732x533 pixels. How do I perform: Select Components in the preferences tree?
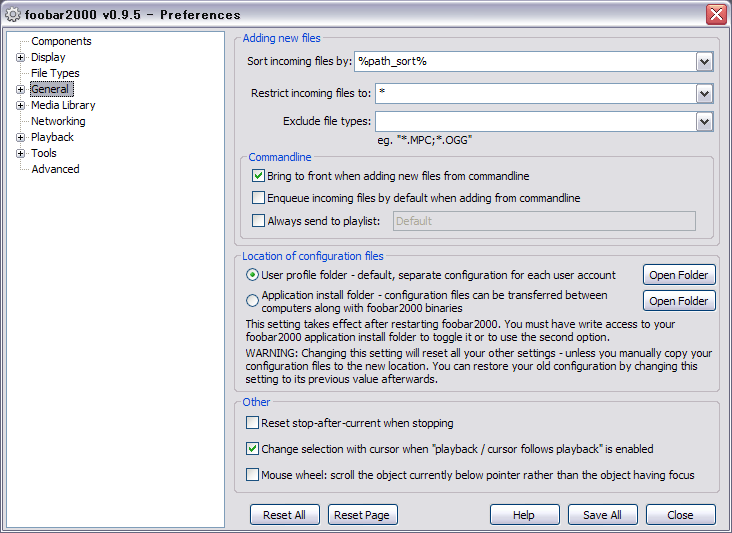[61, 41]
